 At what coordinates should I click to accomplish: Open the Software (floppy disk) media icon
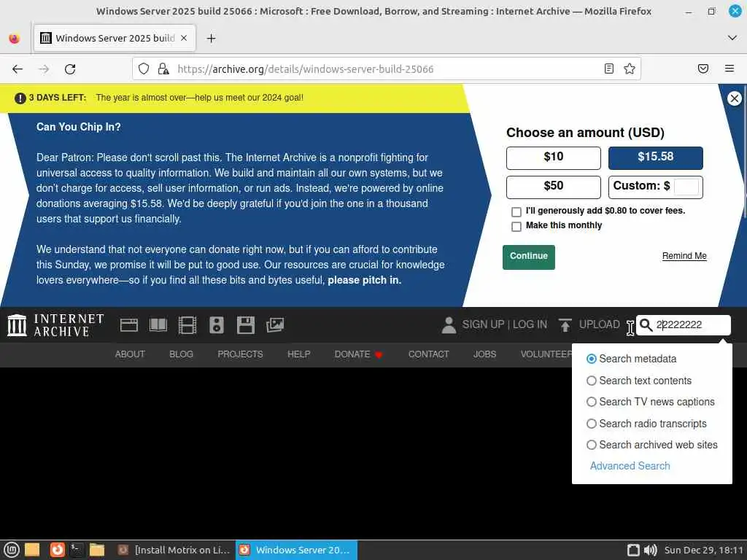[246, 325]
